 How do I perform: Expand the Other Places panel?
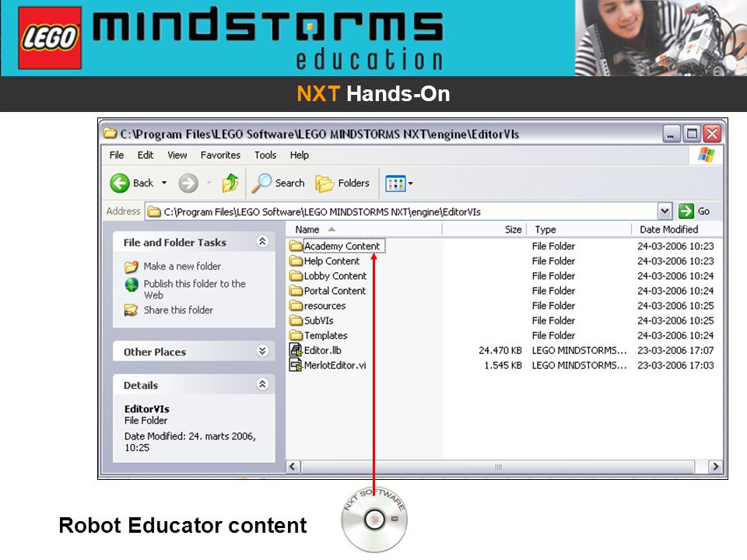click(x=262, y=351)
